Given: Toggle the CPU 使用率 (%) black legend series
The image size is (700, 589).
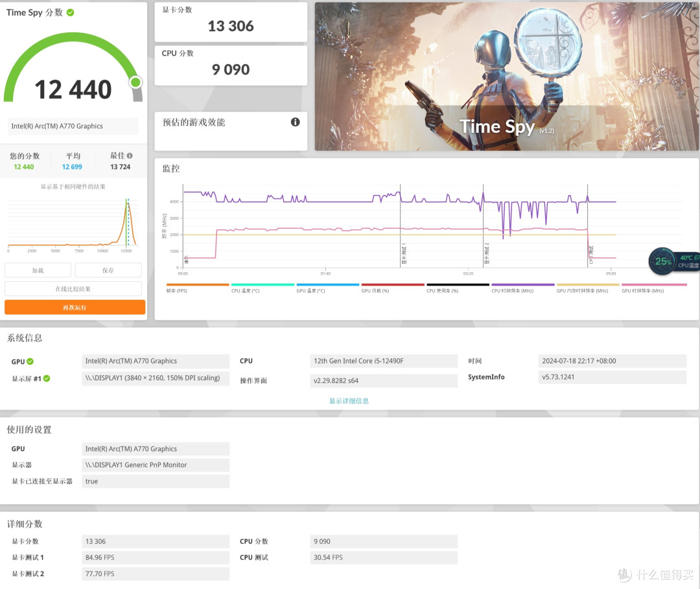Looking at the screenshot, I should pos(458,288).
